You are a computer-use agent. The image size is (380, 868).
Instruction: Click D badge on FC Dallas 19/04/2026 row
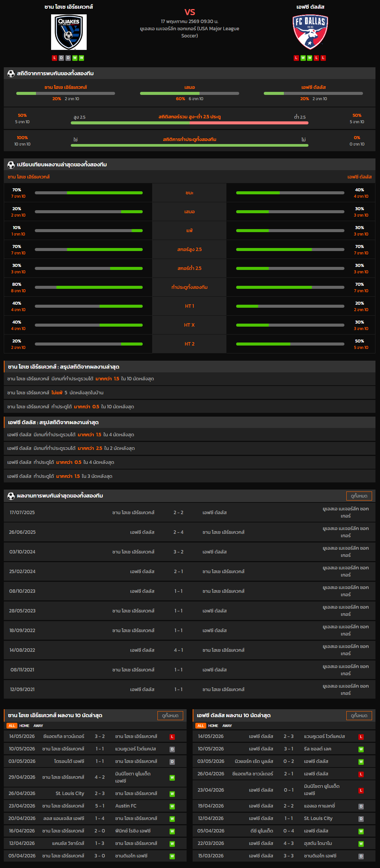click(x=361, y=806)
